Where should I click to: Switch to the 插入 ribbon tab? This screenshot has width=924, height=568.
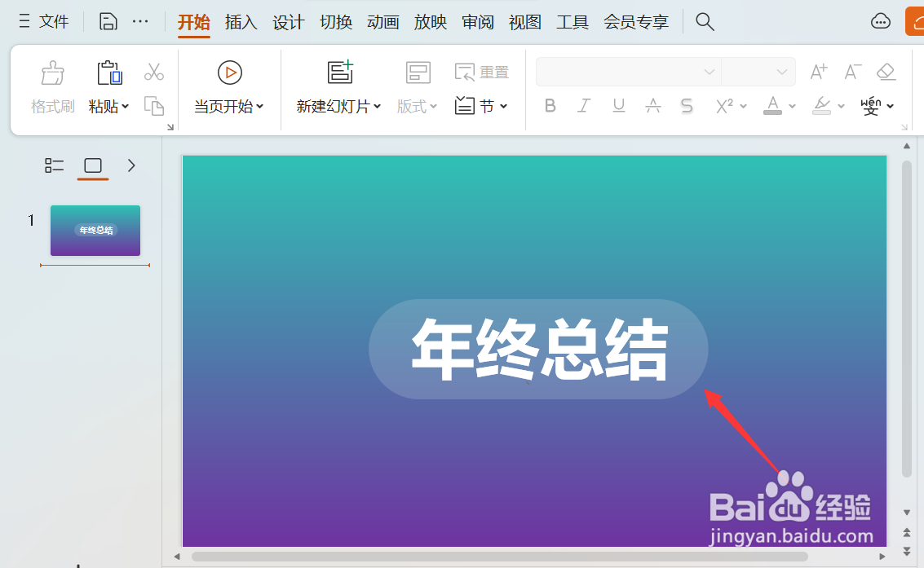pos(241,22)
